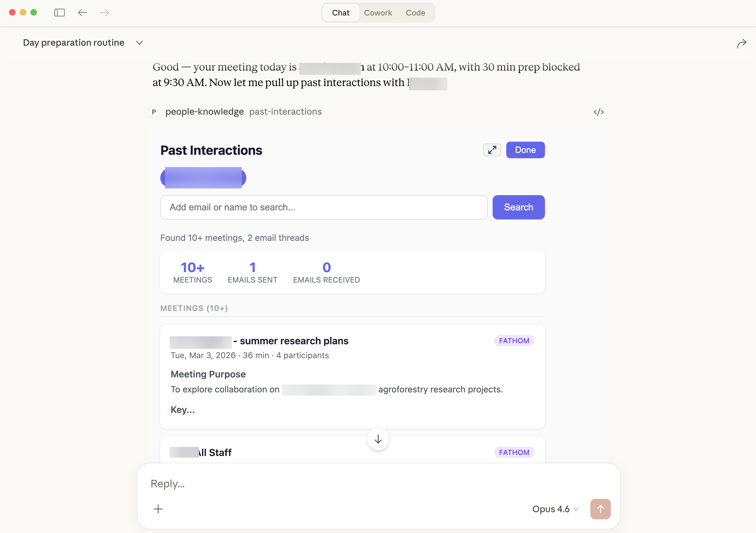
Task: Click the Search button
Action: [518, 207]
